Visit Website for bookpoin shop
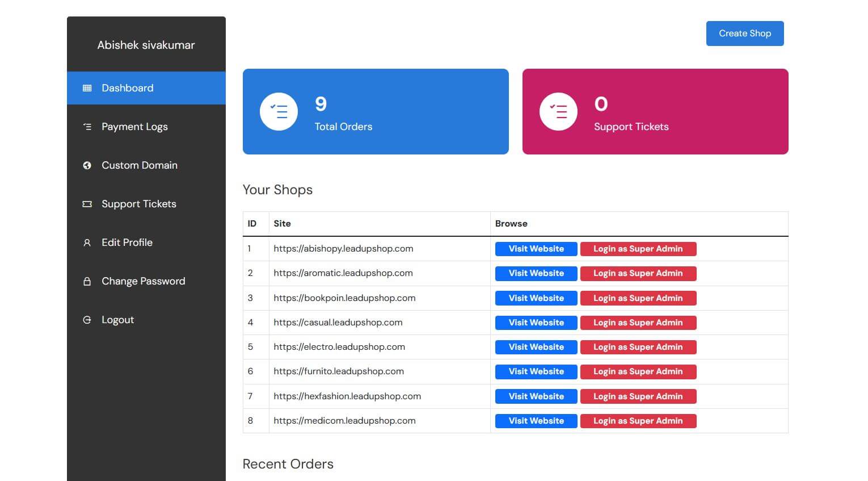 click(x=536, y=298)
